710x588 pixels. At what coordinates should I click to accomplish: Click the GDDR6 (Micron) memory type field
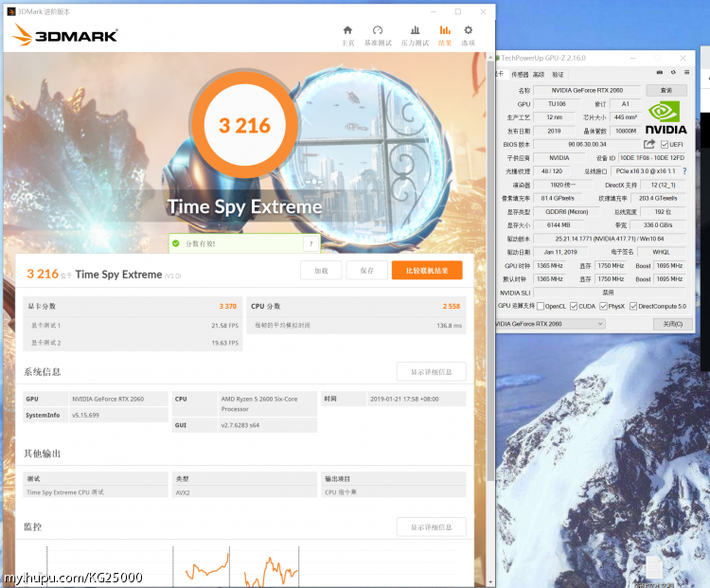pos(566,211)
